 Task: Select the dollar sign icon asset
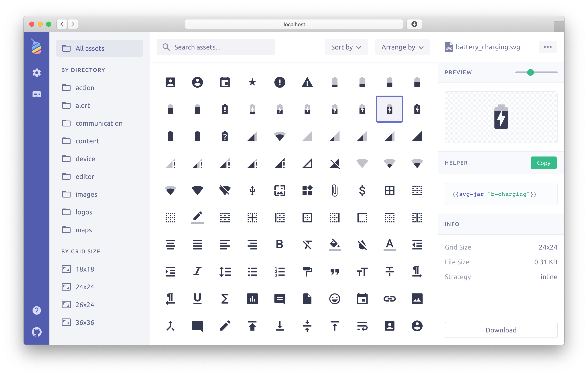[x=362, y=191]
